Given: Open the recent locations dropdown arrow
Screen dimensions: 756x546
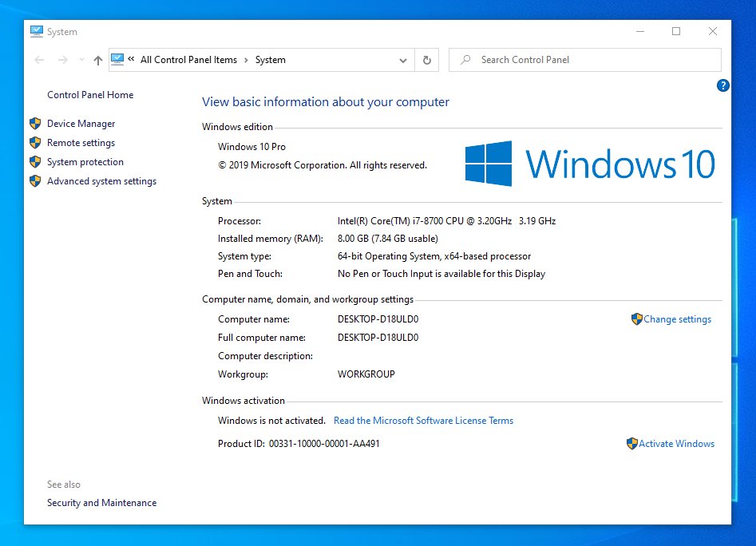Looking at the screenshot, I should (81, 60).
